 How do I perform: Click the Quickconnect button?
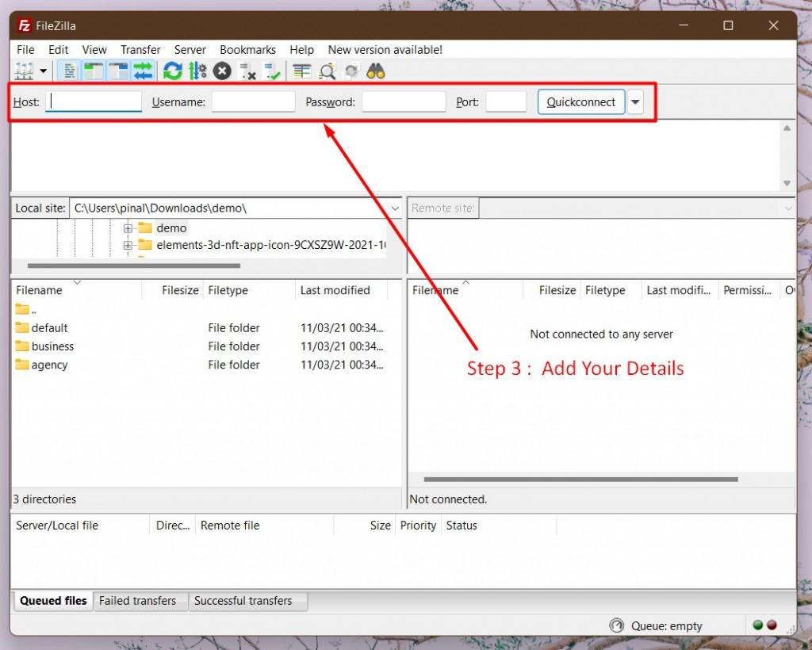(581, 102)
